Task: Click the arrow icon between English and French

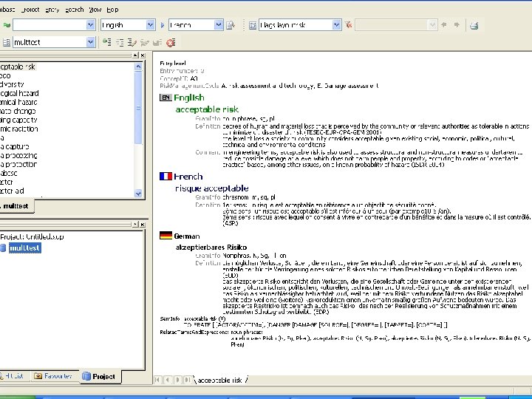Action: 162,25
